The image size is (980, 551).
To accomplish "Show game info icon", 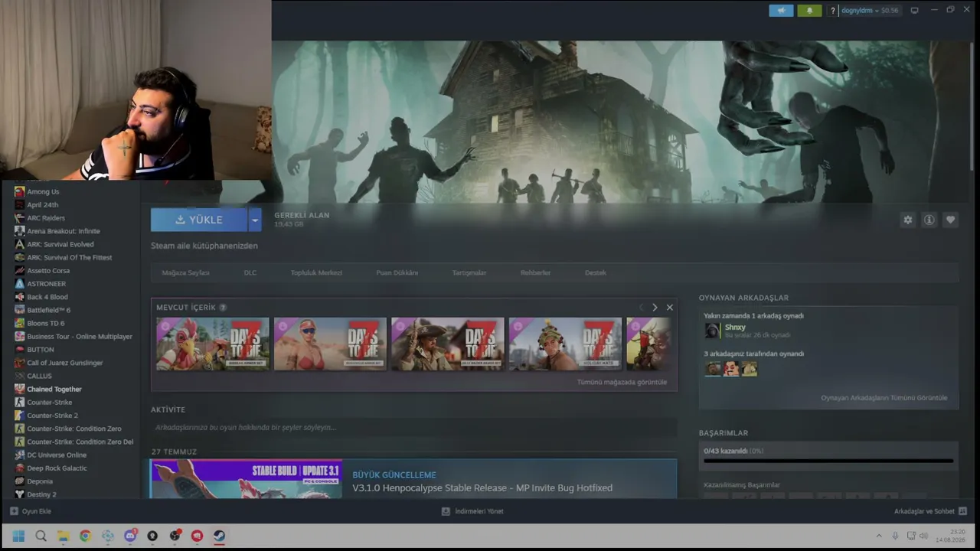I will tap(929, 220).
